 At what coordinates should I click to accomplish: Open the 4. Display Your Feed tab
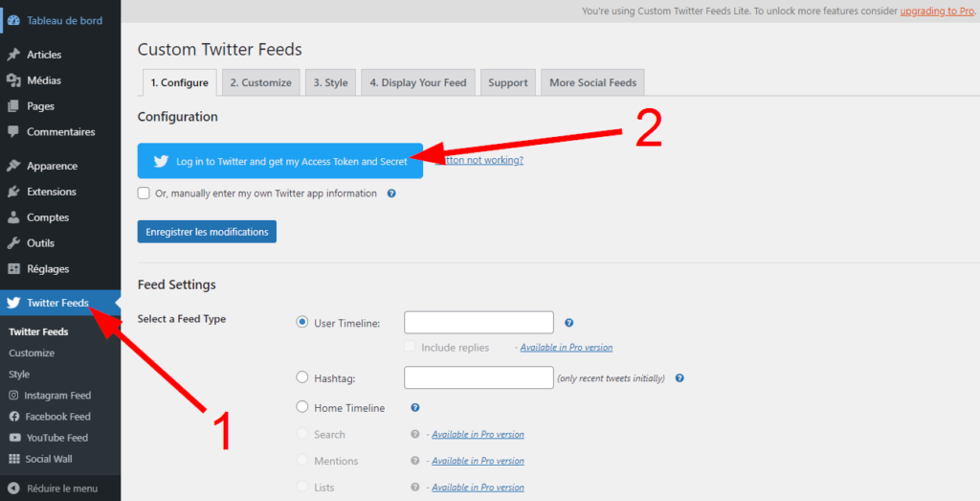[x=418, y=82]
